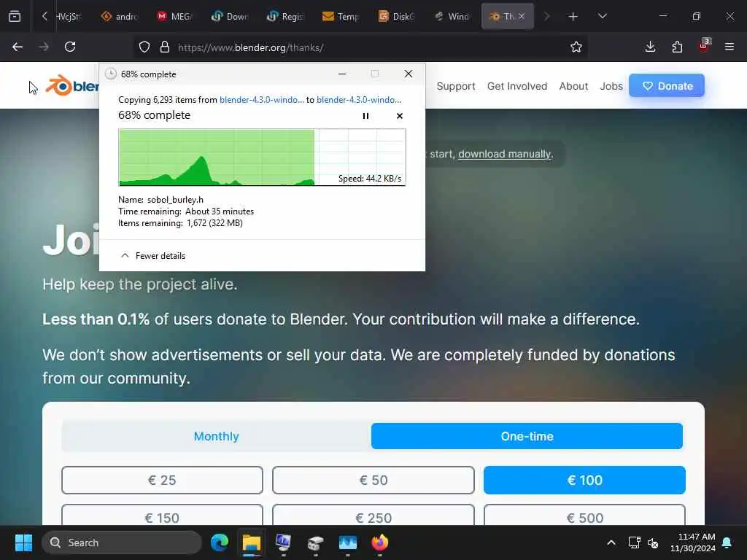Viewport: 747px width, 560px height.
Task: Open the notification bell in the tray
Action: pyautogui.click(x=727, y=542)
